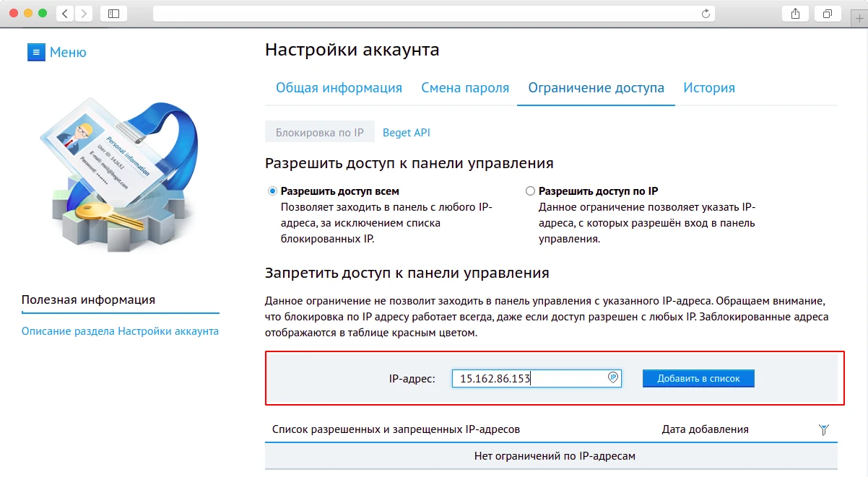Open the blue Меню sidebar menu

56,52
